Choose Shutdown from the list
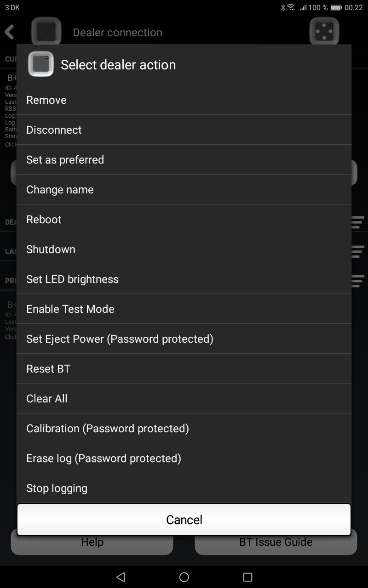 184,249
